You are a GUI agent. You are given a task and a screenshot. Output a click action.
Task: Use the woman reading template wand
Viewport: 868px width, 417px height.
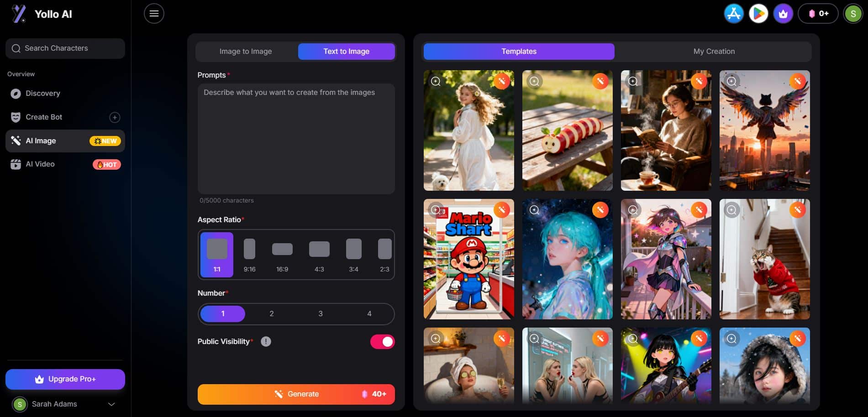point(699,81)
